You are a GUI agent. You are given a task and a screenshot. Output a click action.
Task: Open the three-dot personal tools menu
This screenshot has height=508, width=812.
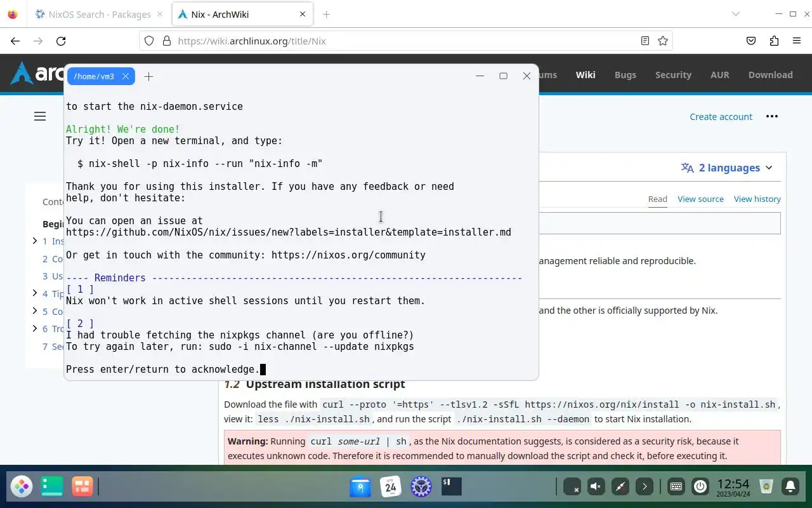(x=771, y=116)
